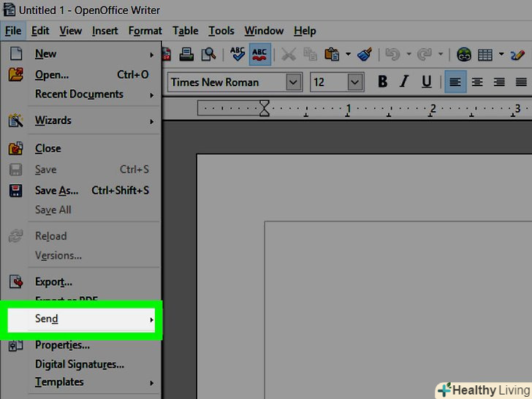532x399 pixels.
Task: Open the Window menu
Action: (x=264, y=31)
